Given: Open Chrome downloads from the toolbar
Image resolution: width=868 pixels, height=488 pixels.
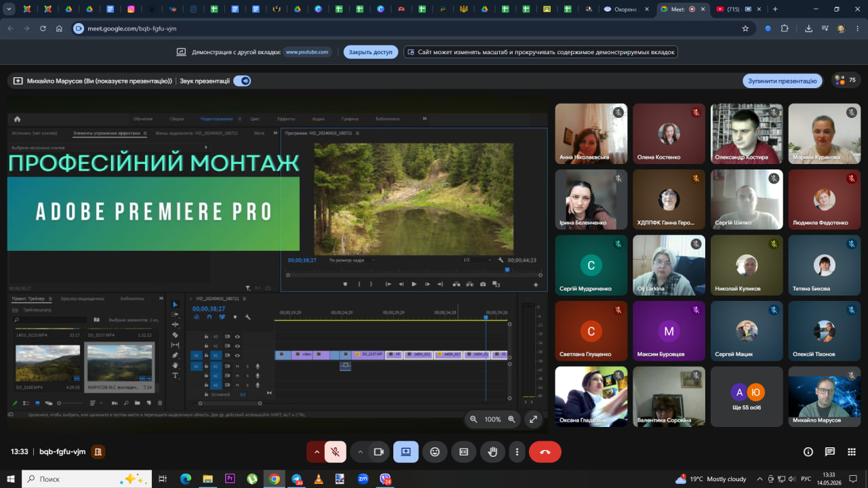Looking at the screenshot, I should pos(809,28).
